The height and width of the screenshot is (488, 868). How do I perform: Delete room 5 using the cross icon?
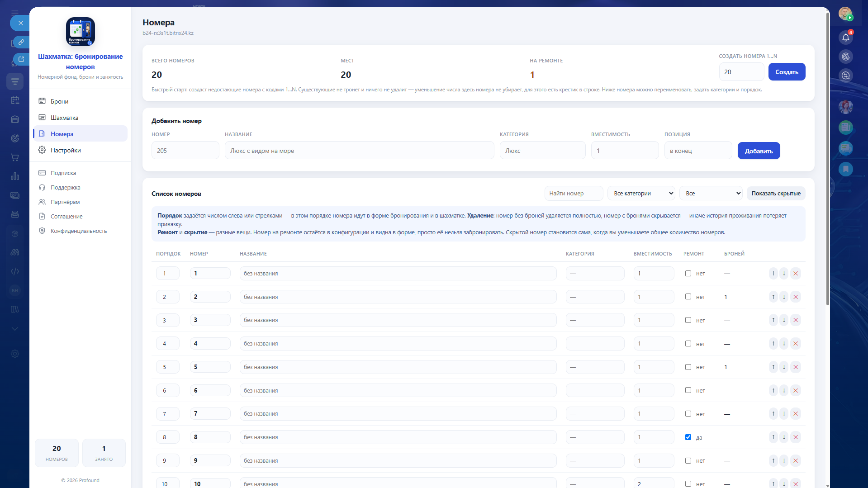(796, 367)
